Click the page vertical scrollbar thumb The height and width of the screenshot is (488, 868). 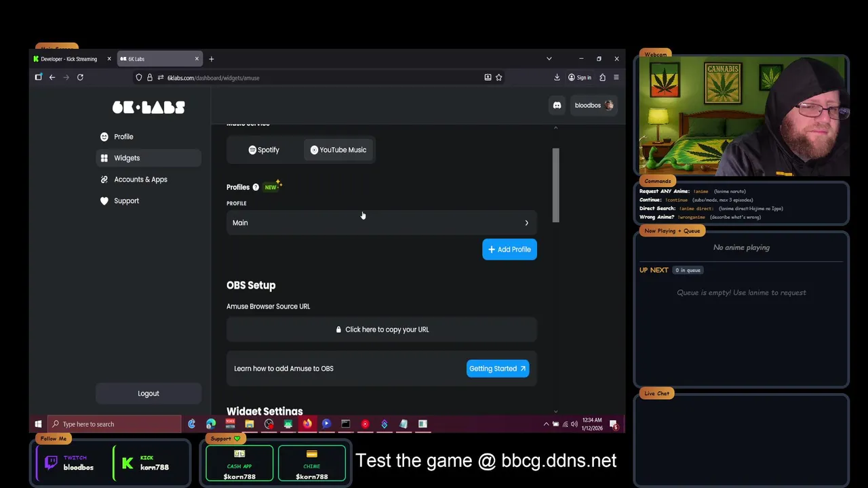point(556,185)
